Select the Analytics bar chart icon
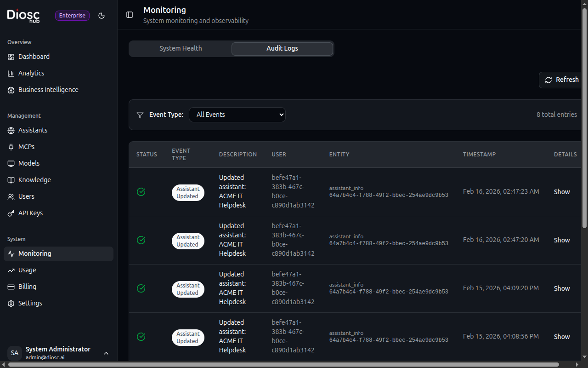 11,73
